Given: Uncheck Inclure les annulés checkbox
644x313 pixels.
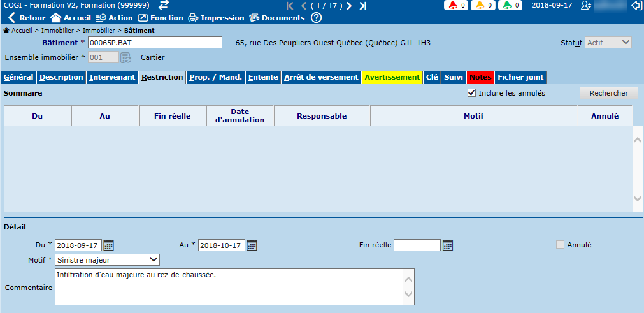Looking at the screenshot, I should point(471,93).
